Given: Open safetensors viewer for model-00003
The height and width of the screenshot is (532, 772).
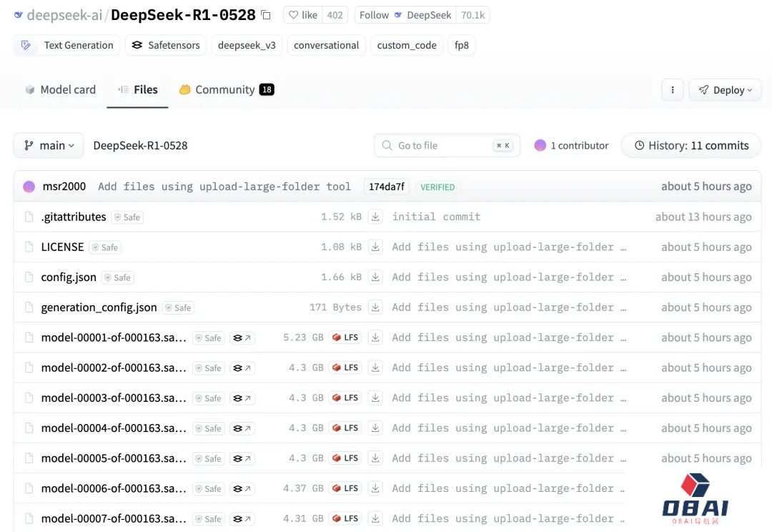Looking at the screenshot, I should click(242, 398).
